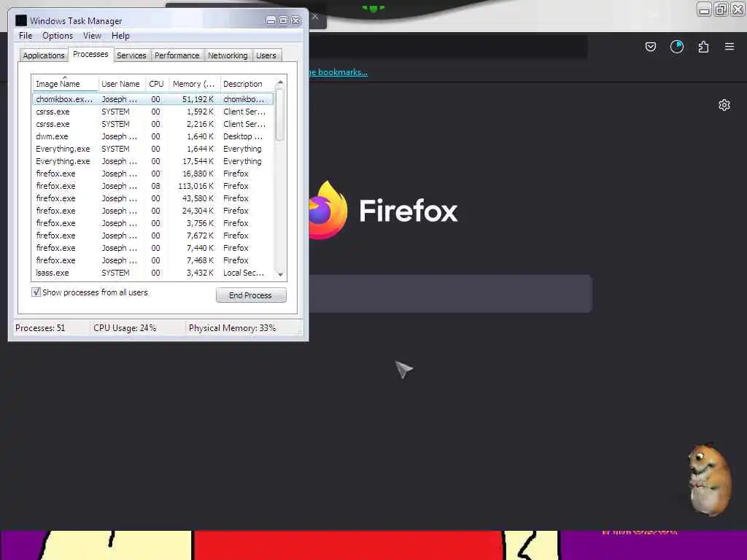Open new tab personalize gear icon
Image resolution: width=747 pixels, height=560 pixels.
[724, 105]
